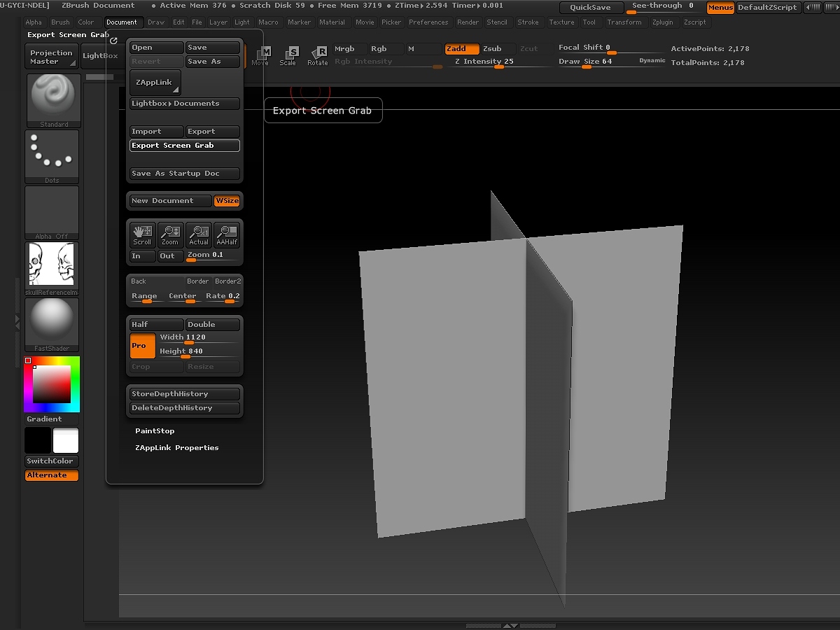
Task: Click the LightBox button
Action: click(100, 56)
